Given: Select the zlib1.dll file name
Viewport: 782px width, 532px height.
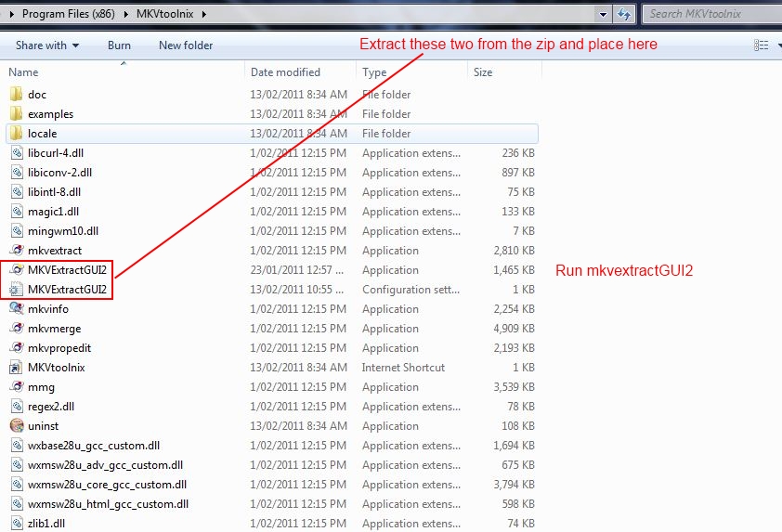Looking at the screenshot, I should pos(46,524).
